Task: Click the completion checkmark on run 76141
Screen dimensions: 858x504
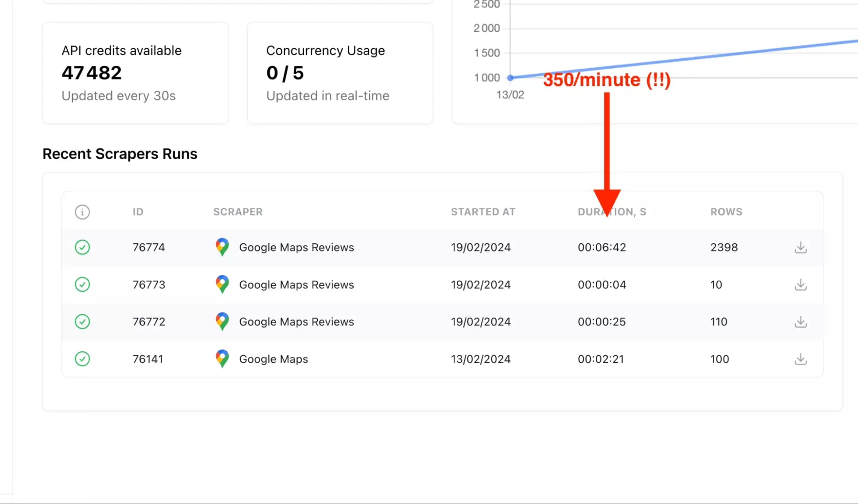Action: click(x=82, y=359)
